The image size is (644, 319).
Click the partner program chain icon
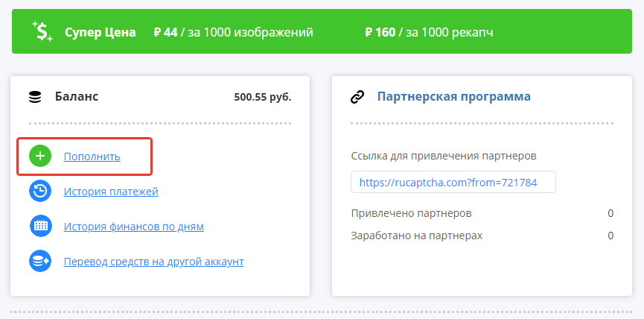(357, 97)
